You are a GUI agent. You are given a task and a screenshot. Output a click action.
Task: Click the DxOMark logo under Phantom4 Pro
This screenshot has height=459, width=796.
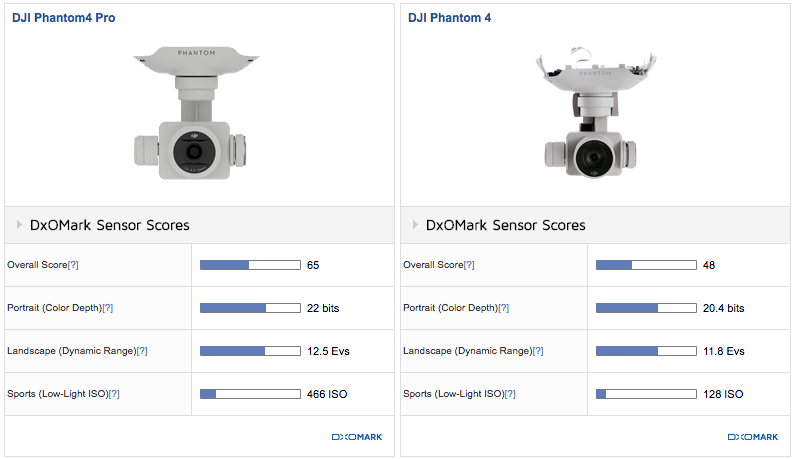click(x=357, y=437)
